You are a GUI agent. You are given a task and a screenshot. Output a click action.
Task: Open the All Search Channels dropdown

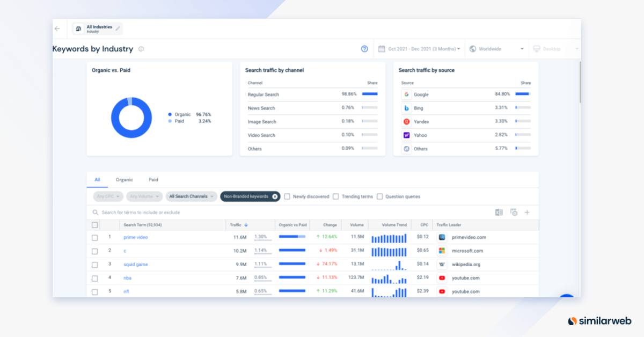point(191,196)
